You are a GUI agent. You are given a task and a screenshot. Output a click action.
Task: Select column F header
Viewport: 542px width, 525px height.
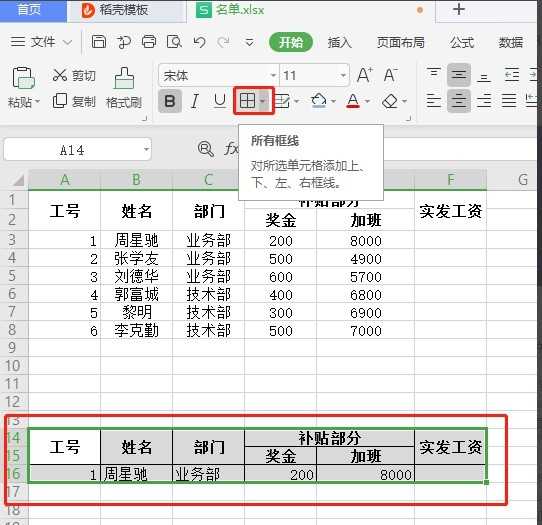point(450,180)
